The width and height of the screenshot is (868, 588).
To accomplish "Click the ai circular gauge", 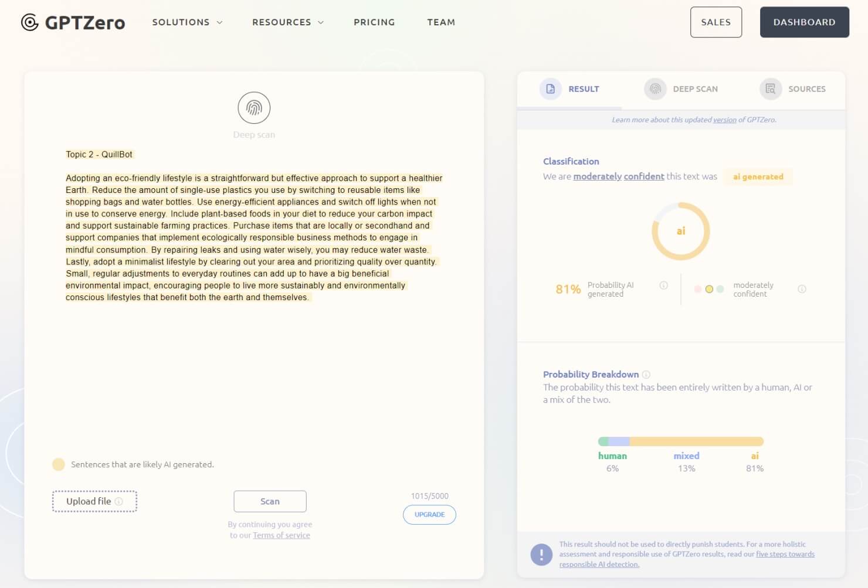I will [x=681, y=232].
